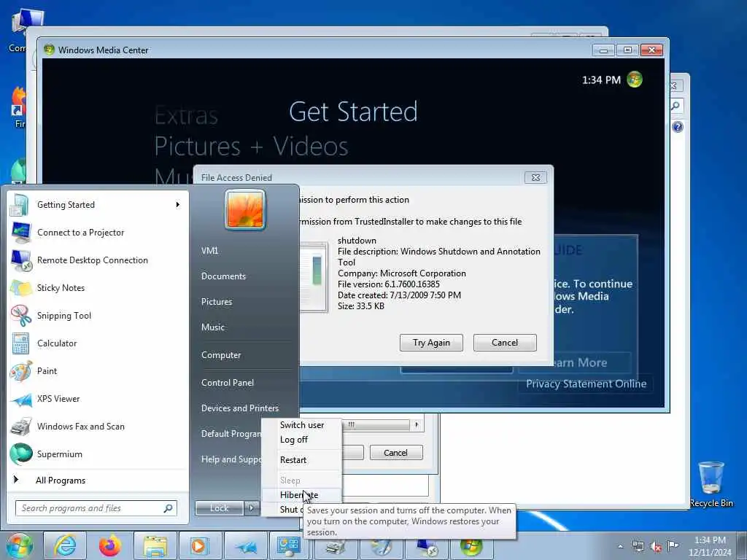Open Documents from Start menu
The height and width of the screenshot is (560, 747).
tap(223, 276)
